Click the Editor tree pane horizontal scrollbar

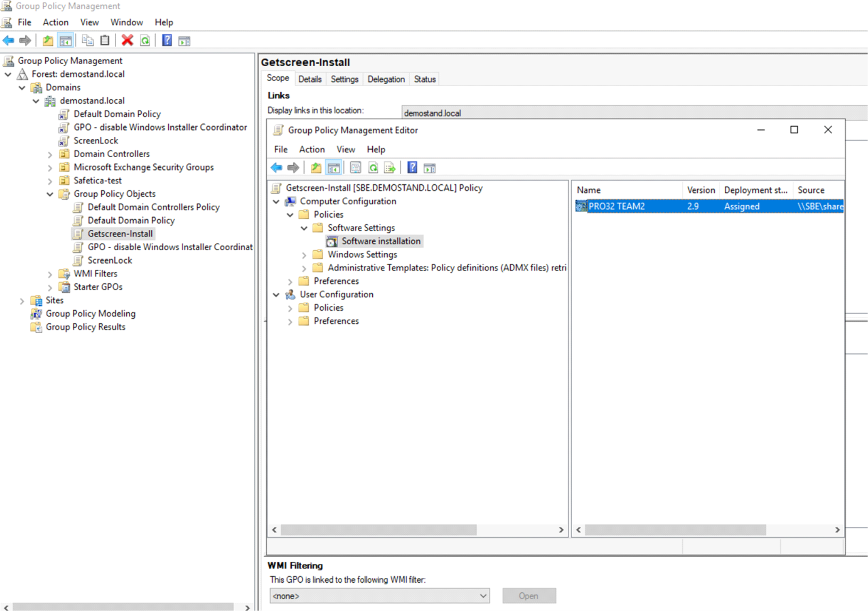point(378,530)
